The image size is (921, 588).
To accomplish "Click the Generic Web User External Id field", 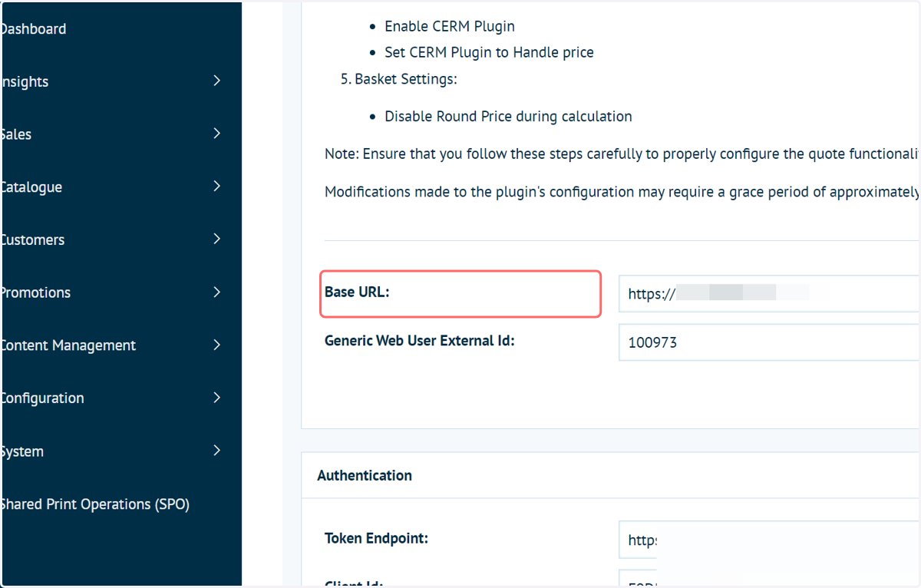I will pos(769,342).
